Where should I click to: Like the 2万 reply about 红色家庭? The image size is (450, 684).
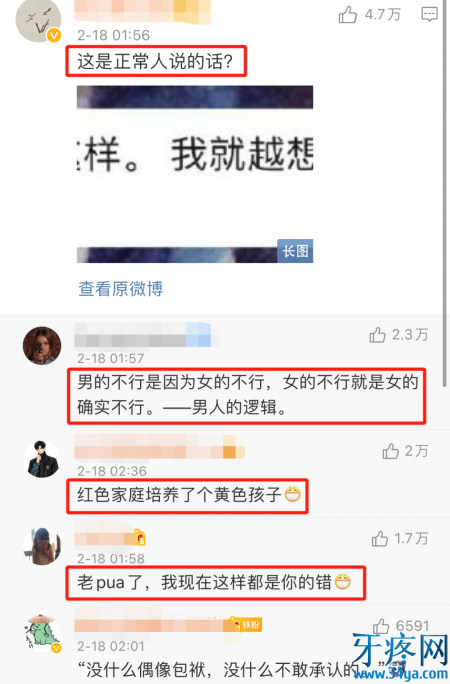[391, 451]
